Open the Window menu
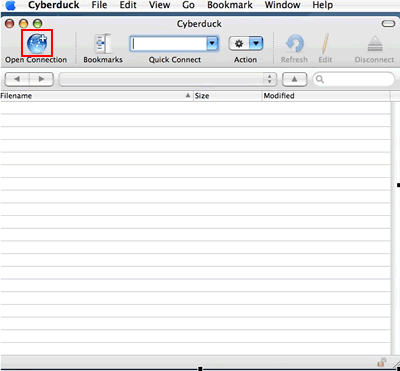 coord(282,5)
